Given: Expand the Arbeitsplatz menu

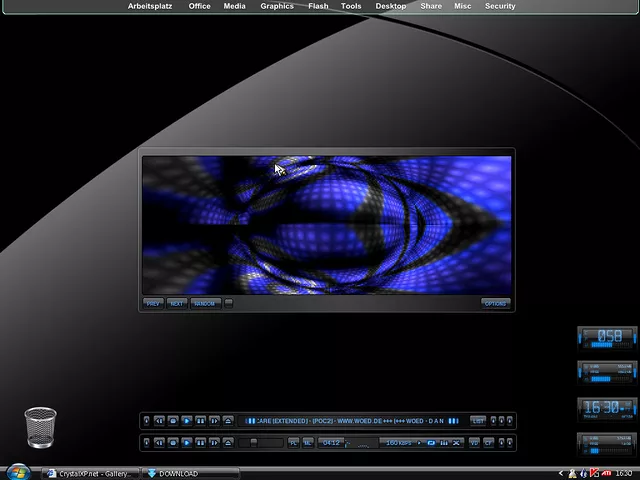Looking at the screenshot, I should (x=150, y=6).
